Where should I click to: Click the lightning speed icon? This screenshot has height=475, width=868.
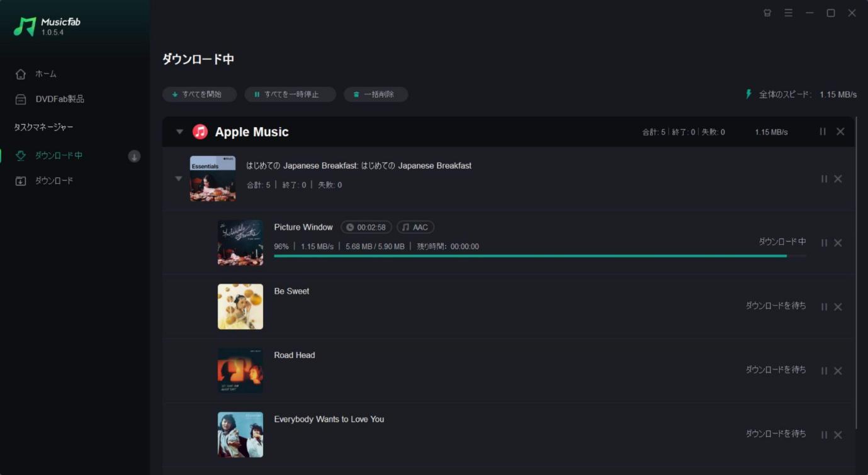click(748, 94)
